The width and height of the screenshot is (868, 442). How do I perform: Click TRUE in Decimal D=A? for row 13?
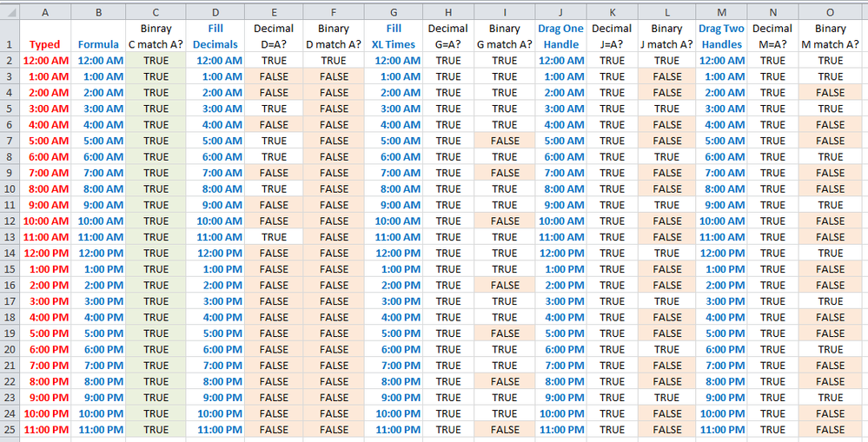click(x=274, y=237)
